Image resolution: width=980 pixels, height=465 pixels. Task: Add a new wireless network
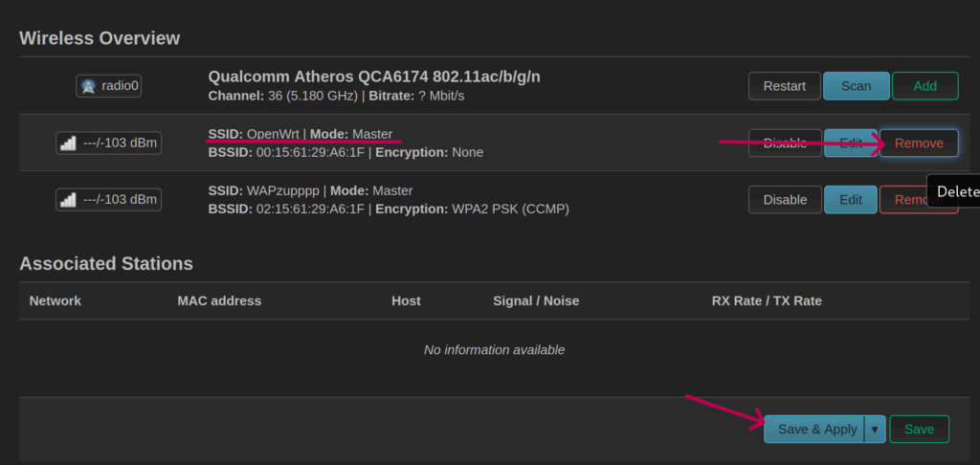924,86
